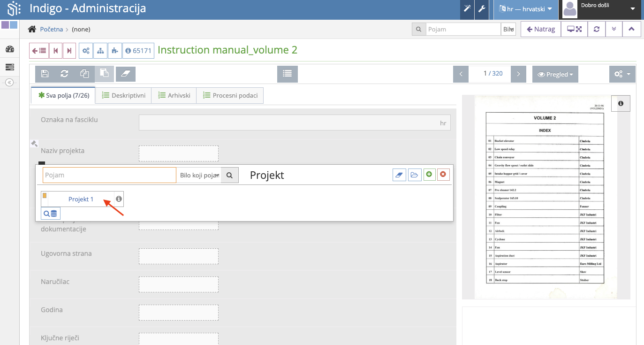Screen dimensions: 644x345
Task: Open the hierarchy sitemap icon
Action: point(100,51)
